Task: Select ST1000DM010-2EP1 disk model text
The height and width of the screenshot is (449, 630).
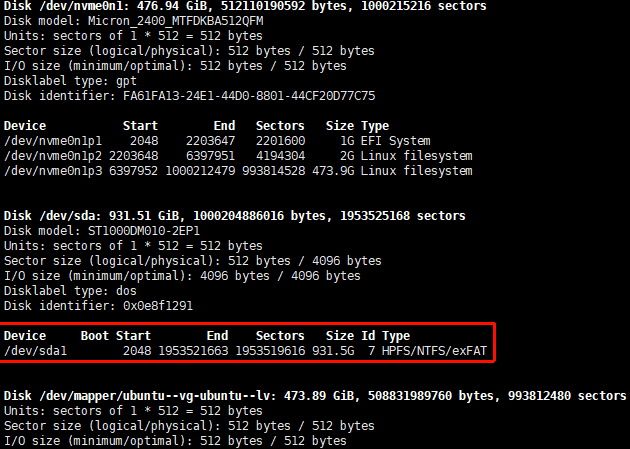Action: [x=144, y=231]
